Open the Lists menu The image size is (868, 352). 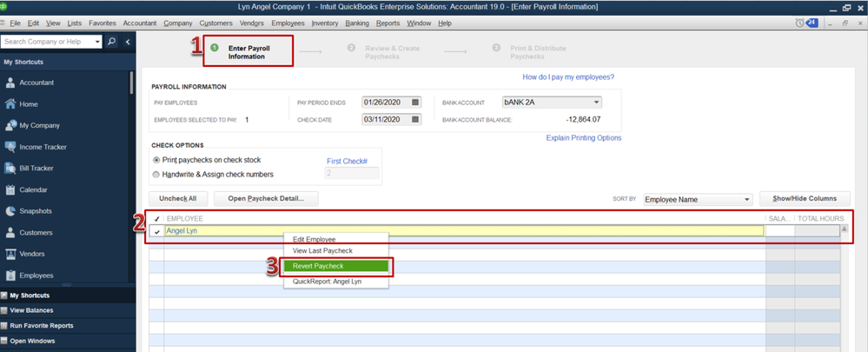(75, 23)
